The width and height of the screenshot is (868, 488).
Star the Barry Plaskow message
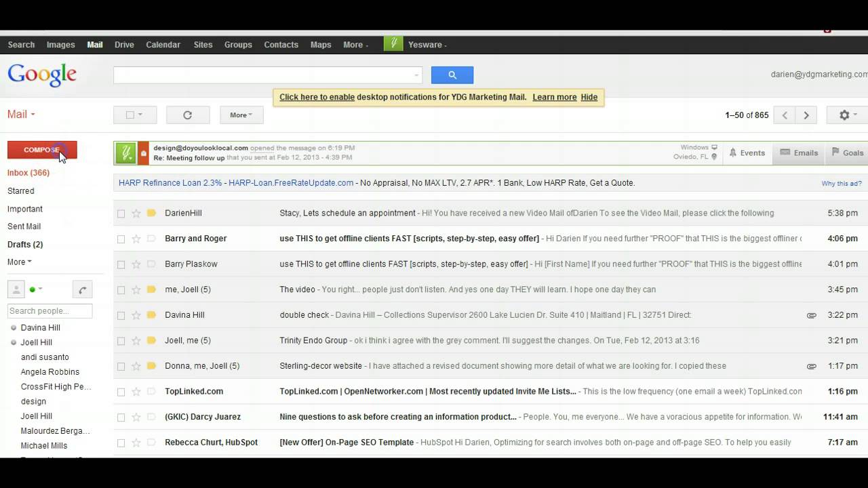pyautogui.click(x=136, y=264)
